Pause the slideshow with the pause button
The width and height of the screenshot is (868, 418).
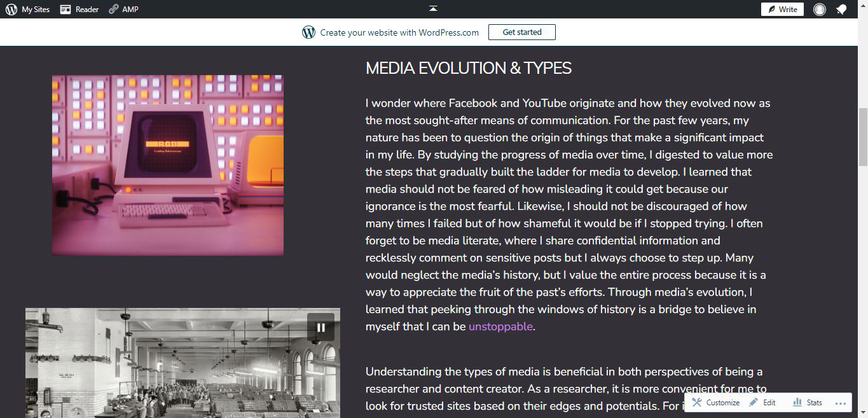click(x=321, y=328)
